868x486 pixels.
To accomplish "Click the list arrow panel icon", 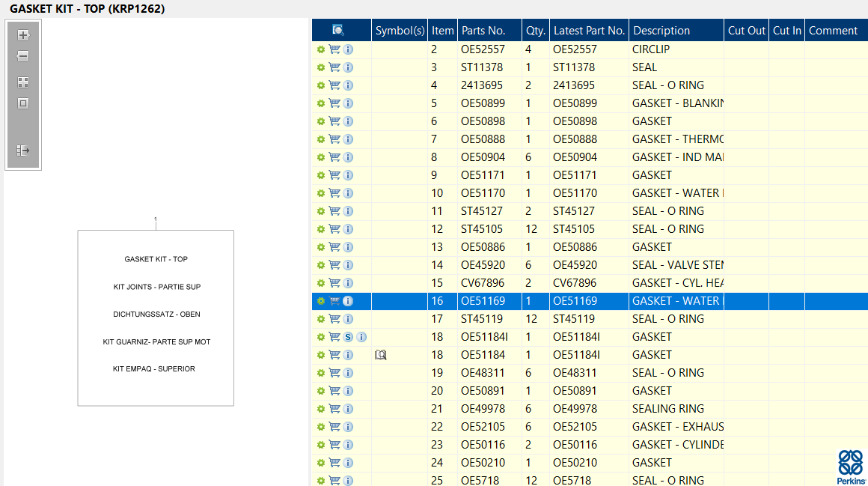I will [x=23, y=151].
